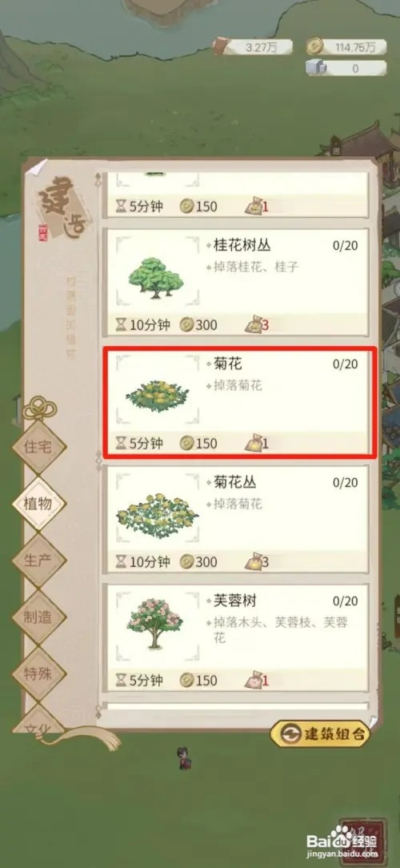Click the 桂花树丛 tree thumbnail
The width and height of the screenshot is (400, 868).
click(157, 279)
